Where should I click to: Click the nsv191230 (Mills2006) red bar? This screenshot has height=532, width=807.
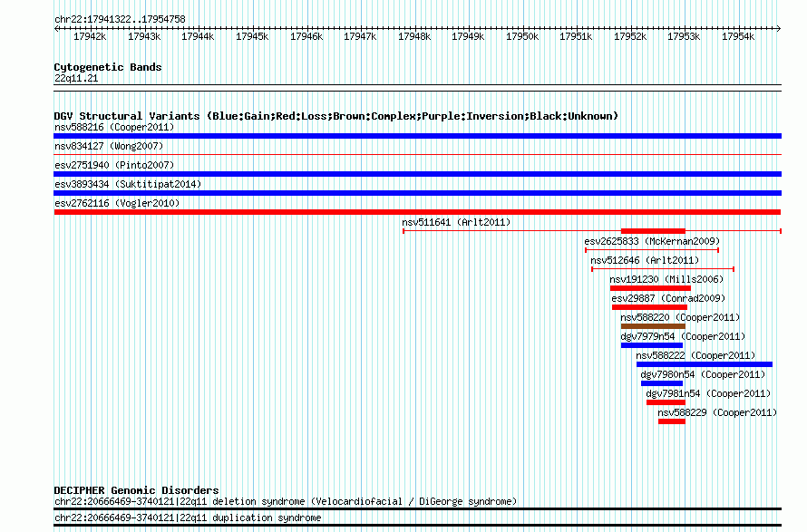650,288
